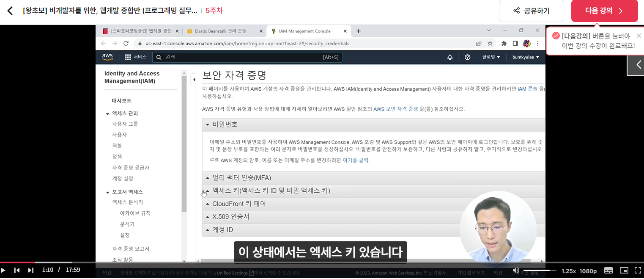Open 사용자 in IAM sidebar
The image size is (644, 279).
pyautogui.click(x=119, y=135)
